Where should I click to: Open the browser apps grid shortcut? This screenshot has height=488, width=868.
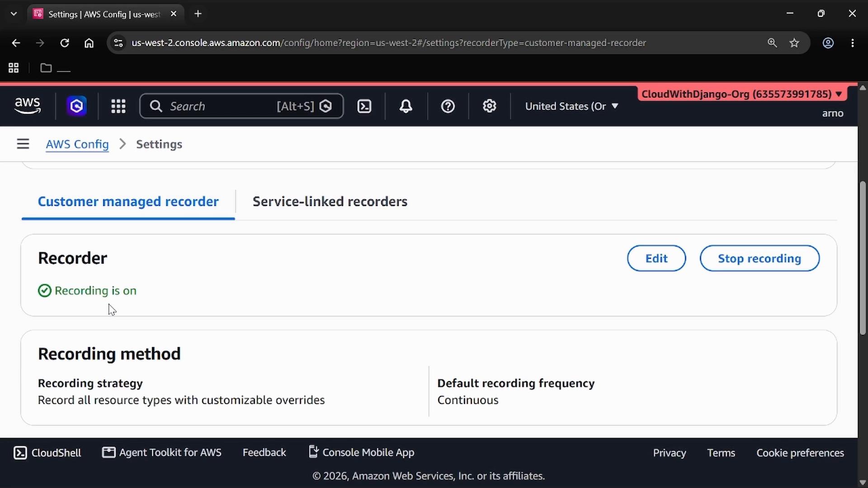pos(14,68)
